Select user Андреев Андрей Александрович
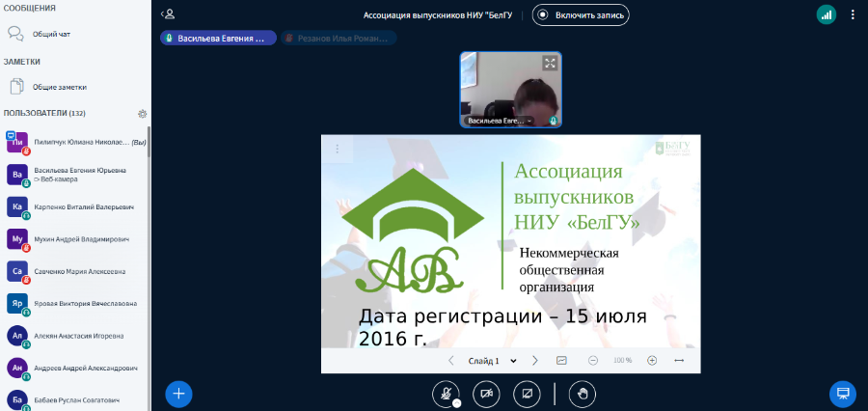The height and width of the screenshot is (411, 868). [x=76, y=368]
